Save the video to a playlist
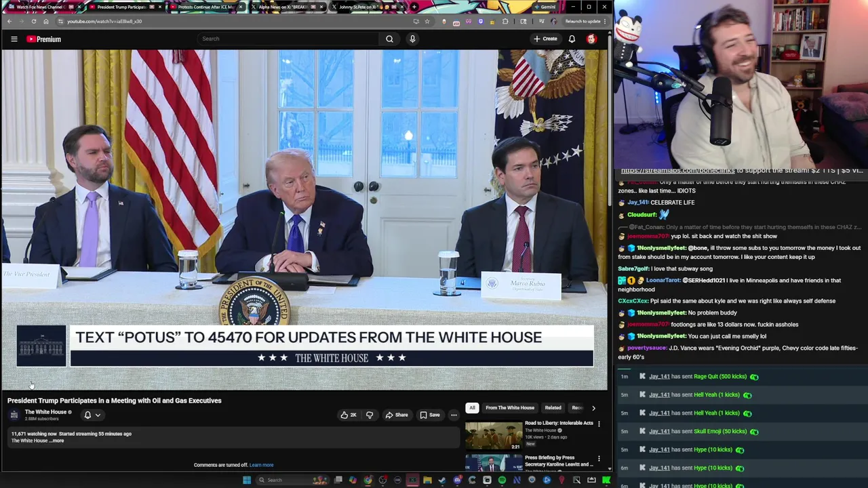This screenshot has height=488, width=868. tap(430, 415)
